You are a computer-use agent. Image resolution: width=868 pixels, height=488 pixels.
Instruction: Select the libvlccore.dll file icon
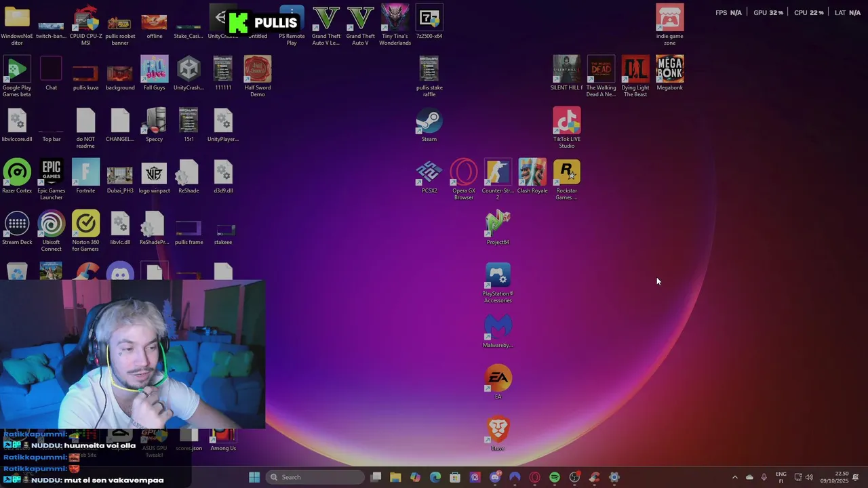click(17, 125)
